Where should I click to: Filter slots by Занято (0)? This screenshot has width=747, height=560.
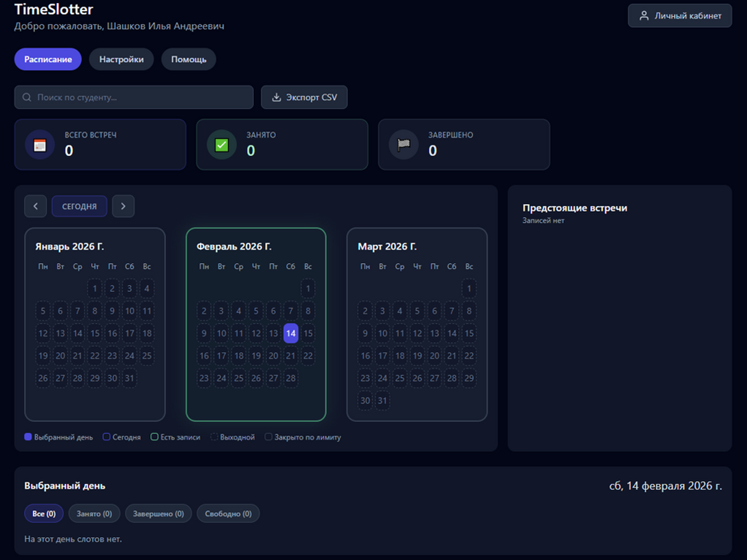pyautogui.click(x=94, y=514)
